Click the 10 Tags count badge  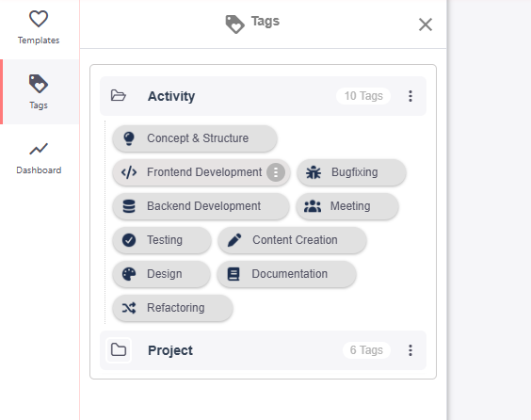coord(363,96)
